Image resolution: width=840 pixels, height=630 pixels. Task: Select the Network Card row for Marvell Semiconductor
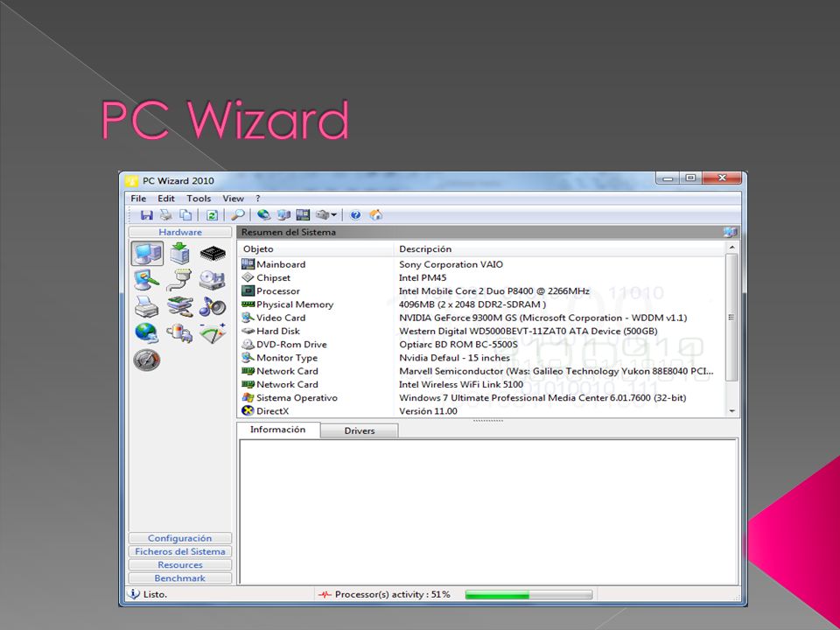click(481, 371)
